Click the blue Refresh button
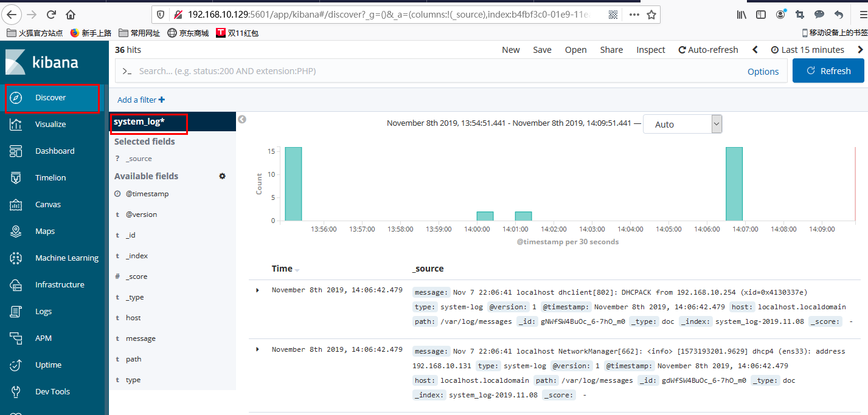868x415 pixels. pos(828,70)
